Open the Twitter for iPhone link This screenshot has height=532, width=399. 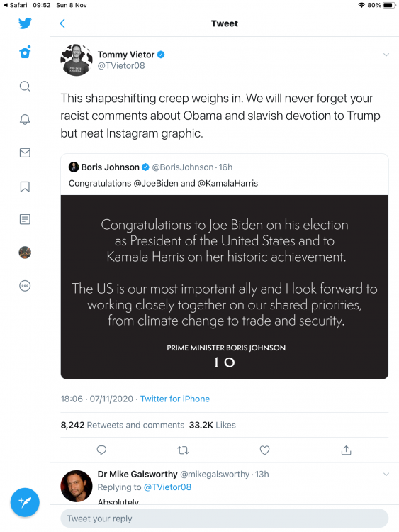(x=175, y=399)
